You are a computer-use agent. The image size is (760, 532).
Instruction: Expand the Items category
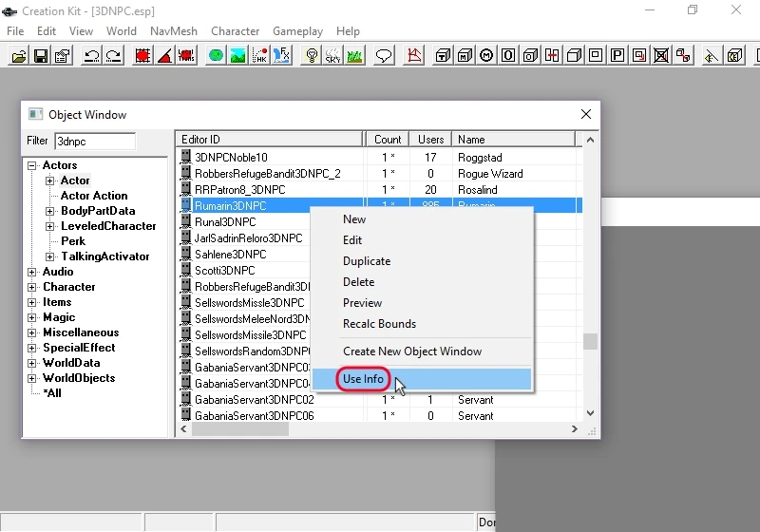[x=32, y=302]
